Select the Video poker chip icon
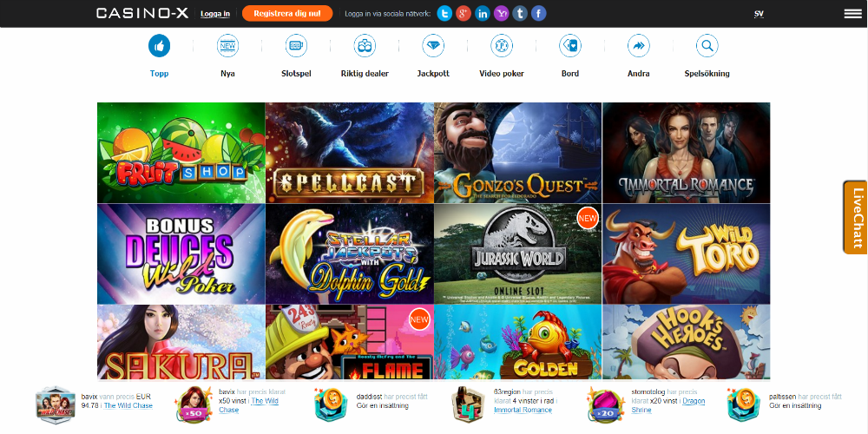Image resolution: width=868 pixels, height=434 pixels. tap(502, 46)
